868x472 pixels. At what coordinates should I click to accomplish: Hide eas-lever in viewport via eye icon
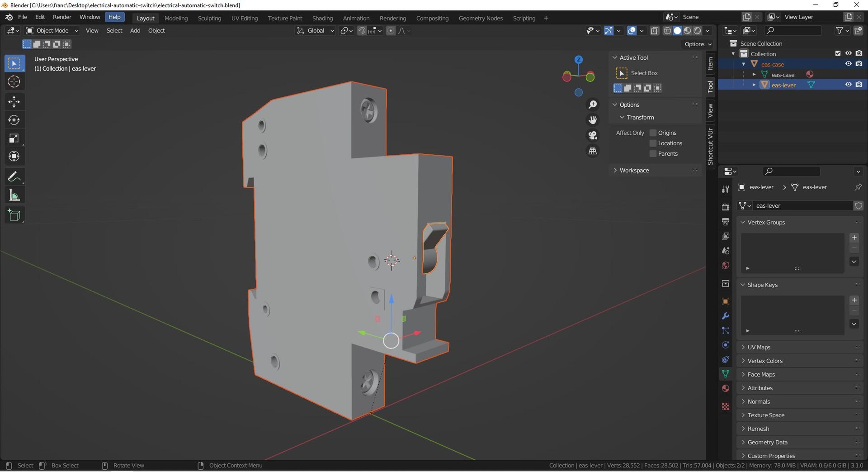849,85
